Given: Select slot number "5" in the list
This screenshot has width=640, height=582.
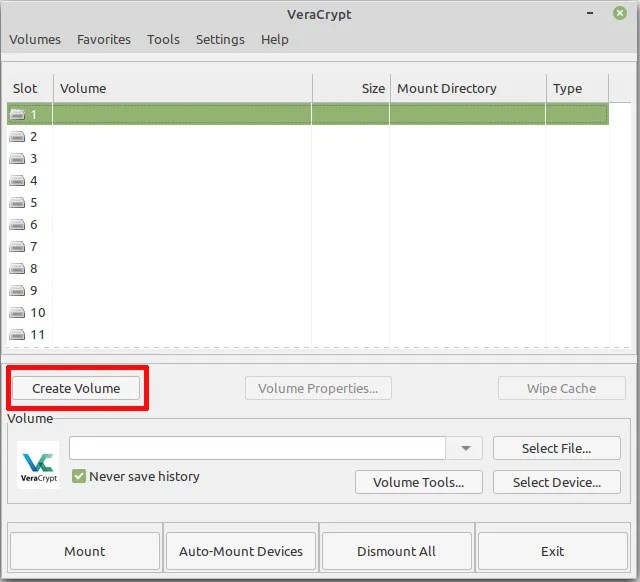Looking at the screenshot, I should (33, 203).
